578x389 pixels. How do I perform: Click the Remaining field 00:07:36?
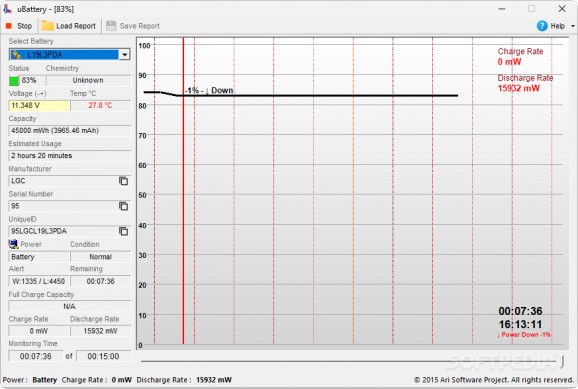click(x=100, y=281)
